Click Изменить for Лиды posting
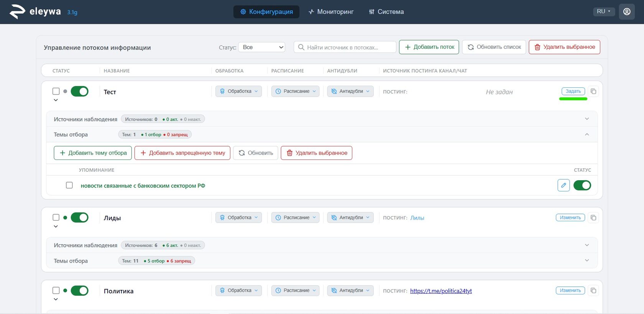Image resolution: width=644 pixels, height=314 pixels. (x=570, y=217)
